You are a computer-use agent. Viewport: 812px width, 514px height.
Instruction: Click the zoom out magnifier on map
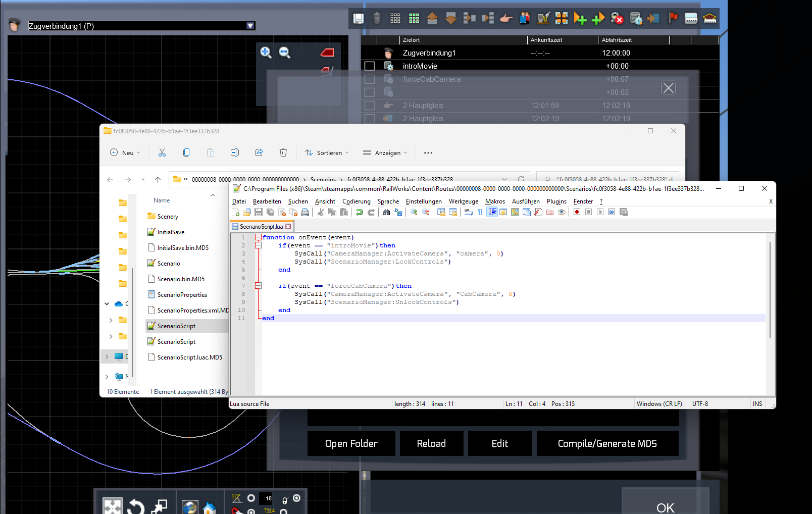tap(285, 53)
